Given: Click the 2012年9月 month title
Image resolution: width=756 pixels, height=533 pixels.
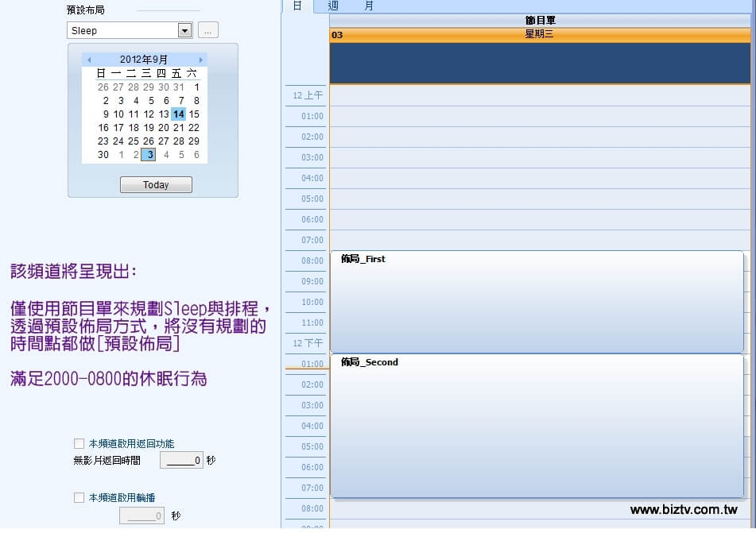Looking at the screenshot, I should point(144,60).
